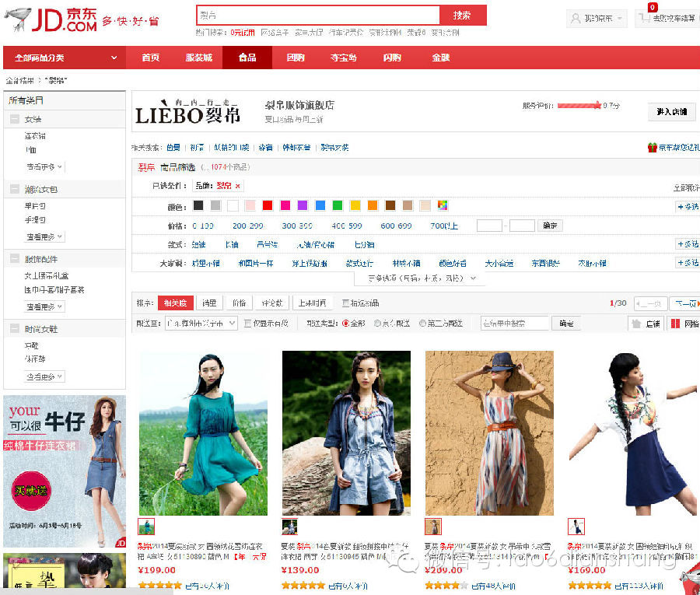This screenshot has width=700, height=595.
Task: Click the My JD user icon
Action: [x=576, y=19]
